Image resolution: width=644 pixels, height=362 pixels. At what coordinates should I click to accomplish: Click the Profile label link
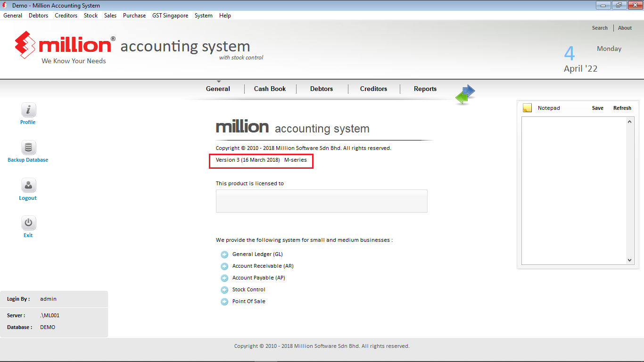(28, 122)
